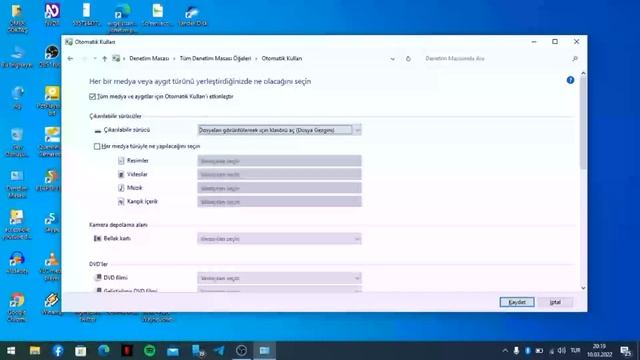
Task: Cancel with the İptal button
Action: 555,302
